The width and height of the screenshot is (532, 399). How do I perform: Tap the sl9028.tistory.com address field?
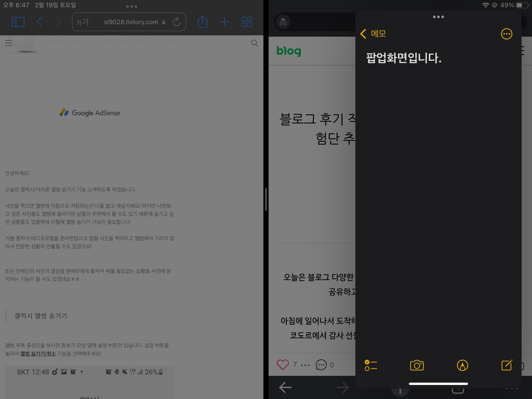point(131,22)
